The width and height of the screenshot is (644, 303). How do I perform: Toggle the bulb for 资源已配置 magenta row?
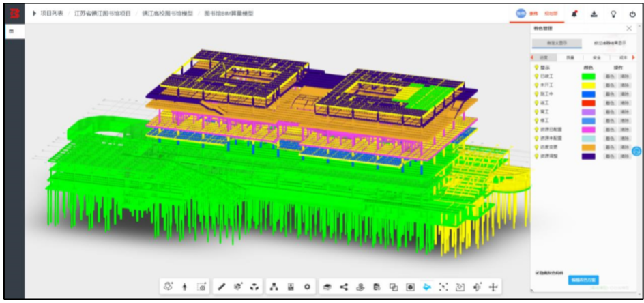click(536, 130)
